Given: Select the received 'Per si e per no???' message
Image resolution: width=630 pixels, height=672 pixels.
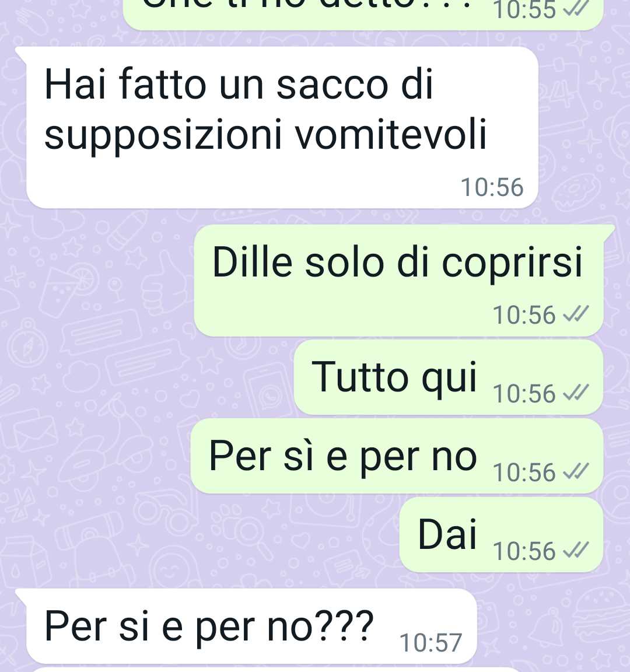Looking at the screenshot, I should click(251, 626).
